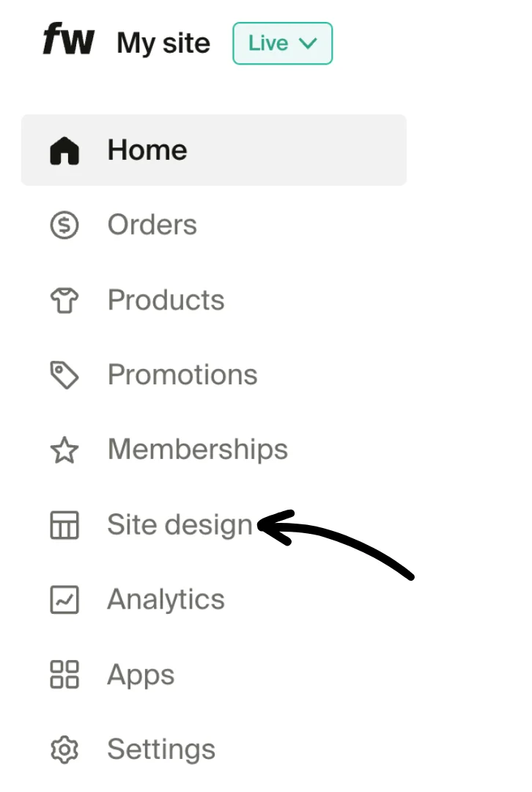Open the Orders section

point(152,225)
